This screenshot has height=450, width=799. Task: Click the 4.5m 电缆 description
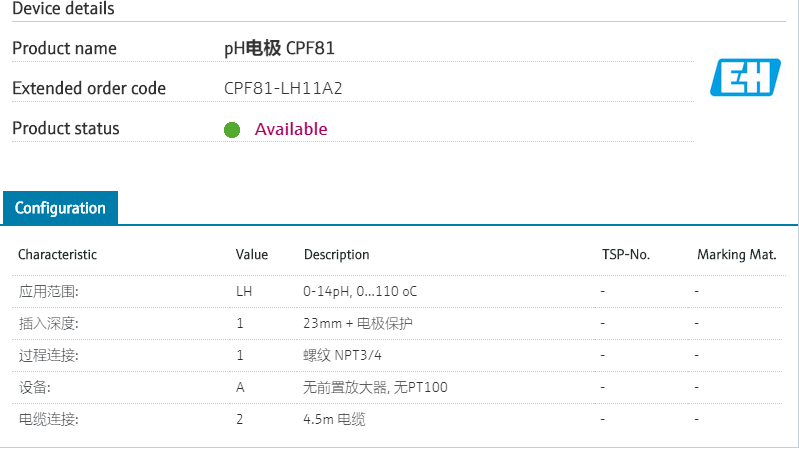click(334, 419)
